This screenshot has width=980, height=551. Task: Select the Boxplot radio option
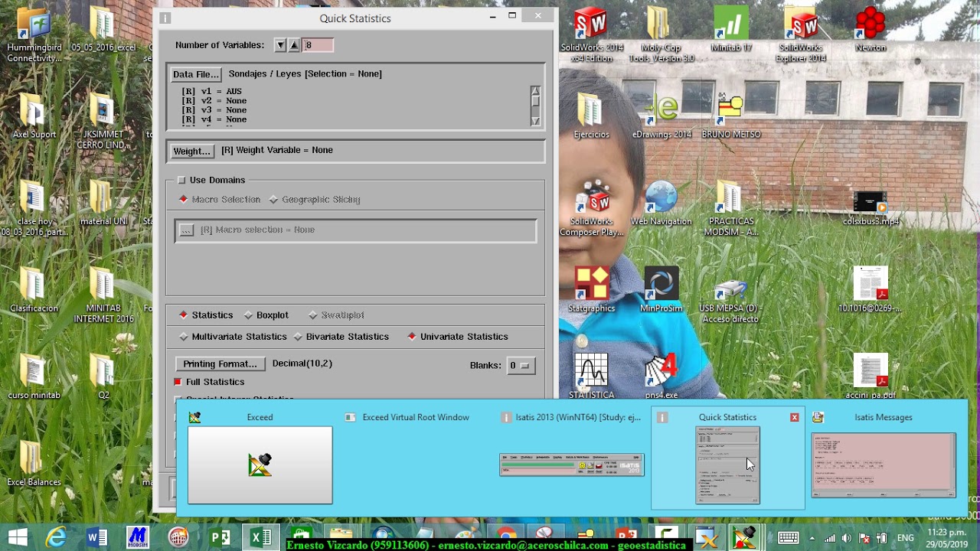(x=266, y=315)
